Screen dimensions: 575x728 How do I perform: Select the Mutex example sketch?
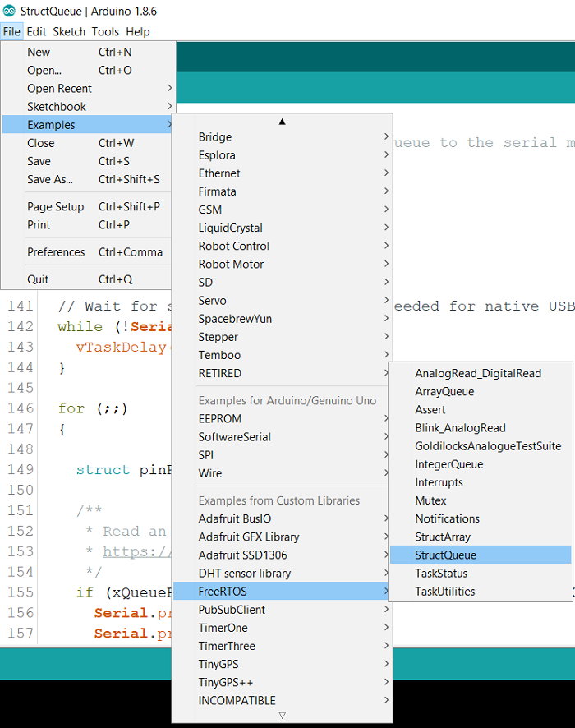[430, 500]
